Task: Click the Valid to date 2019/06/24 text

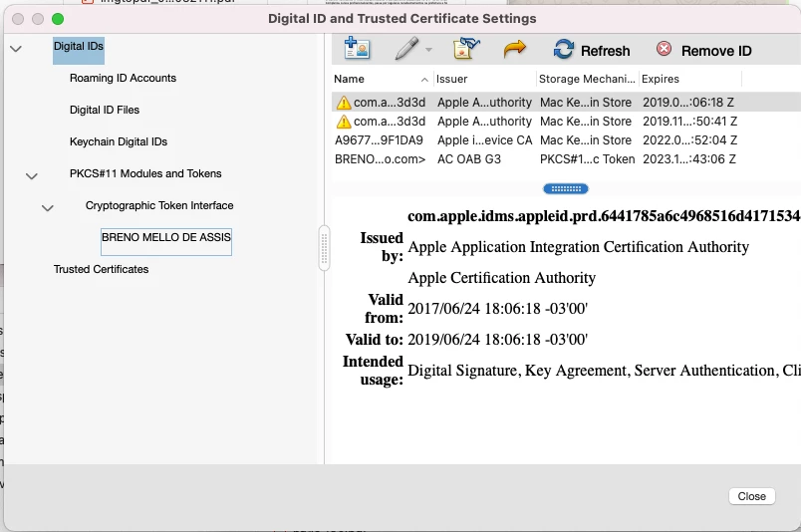Action: click(x=497, y=340)
